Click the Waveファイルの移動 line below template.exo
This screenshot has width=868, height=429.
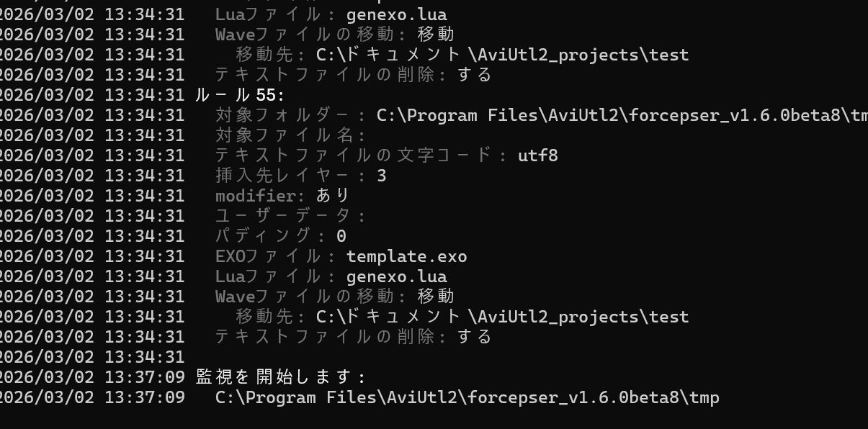coord(334,297)
